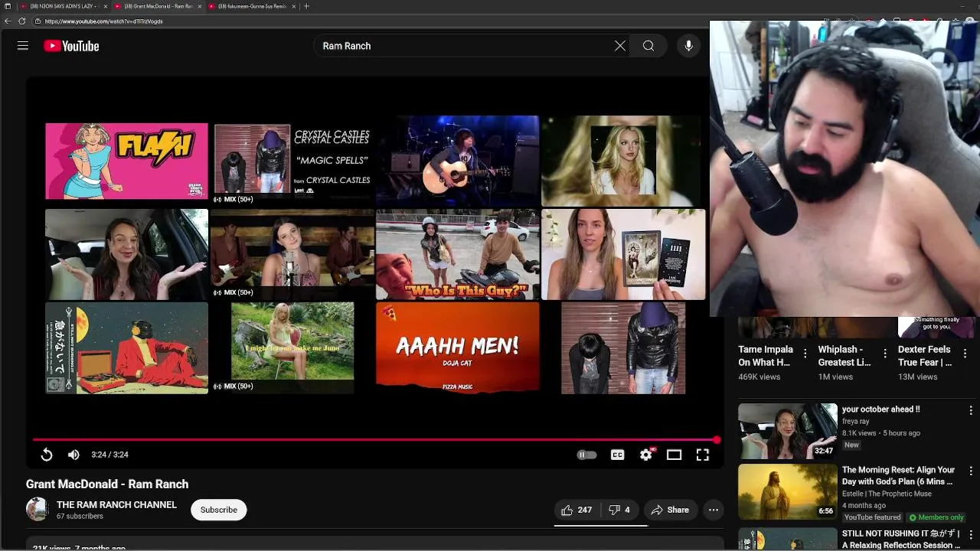Open a new browser tab with plus
980x551 pixels.
click(x=306, y=6)
